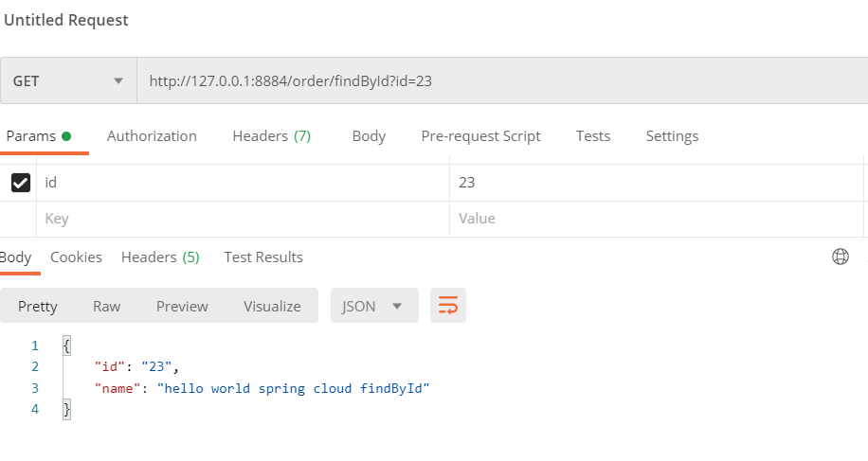
Task: Open the Tests tab
Action: [x=593, y=136]
